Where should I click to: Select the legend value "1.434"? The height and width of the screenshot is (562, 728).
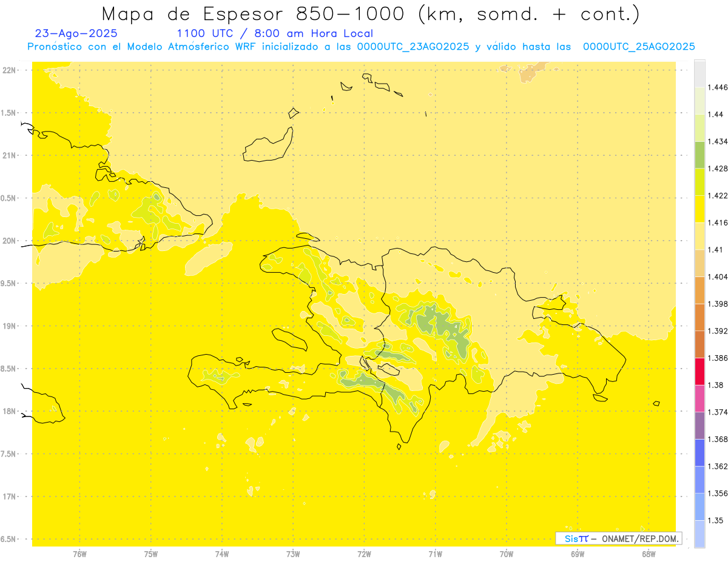pos(718,142)
